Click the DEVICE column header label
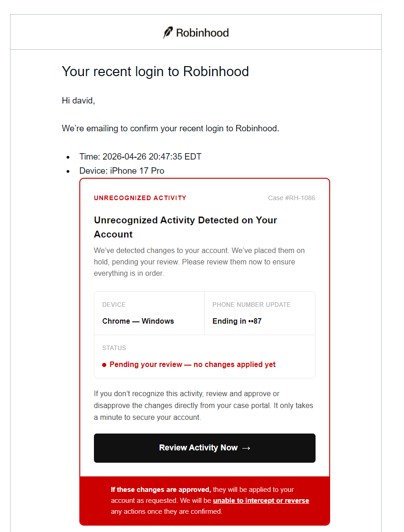The width and height of the screenshot is (404, 532). pos(114,305)
